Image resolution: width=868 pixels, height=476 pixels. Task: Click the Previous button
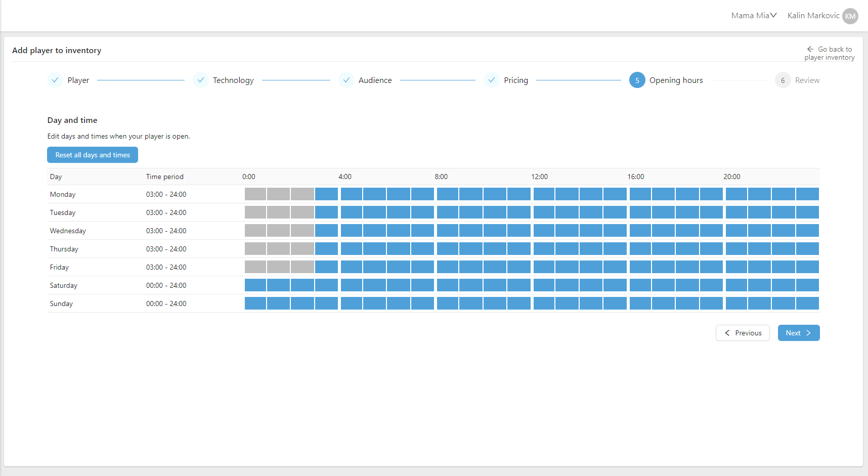[743, 333]
